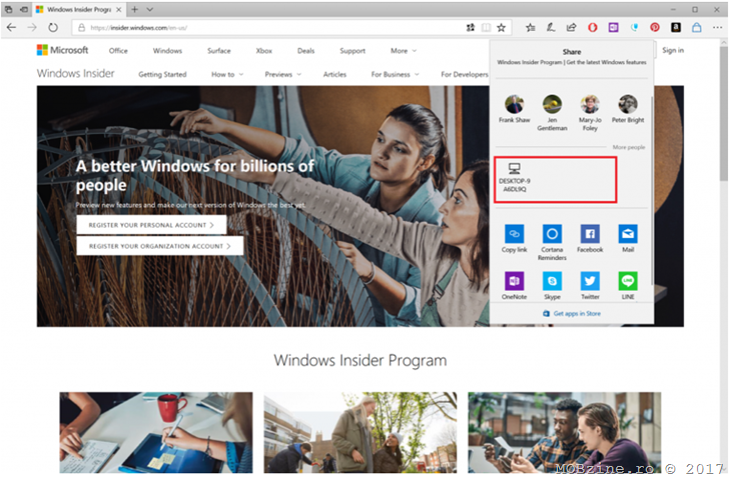Expand Previews dropdown menu

point(283,74)
